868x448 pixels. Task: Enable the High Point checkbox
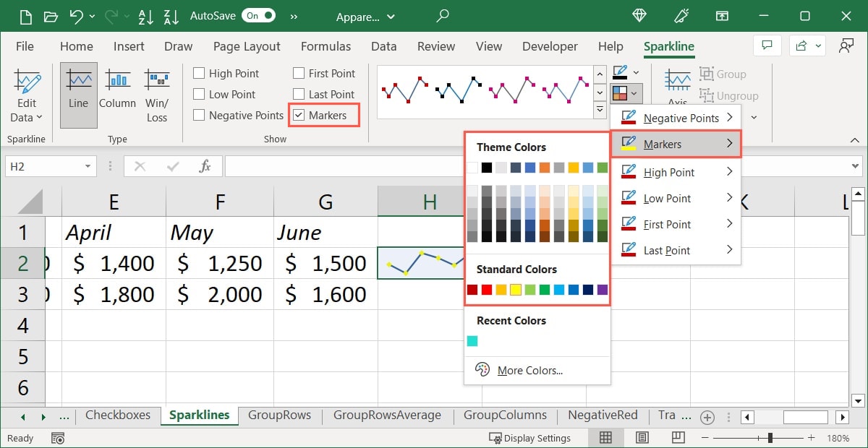click(199, 74)
